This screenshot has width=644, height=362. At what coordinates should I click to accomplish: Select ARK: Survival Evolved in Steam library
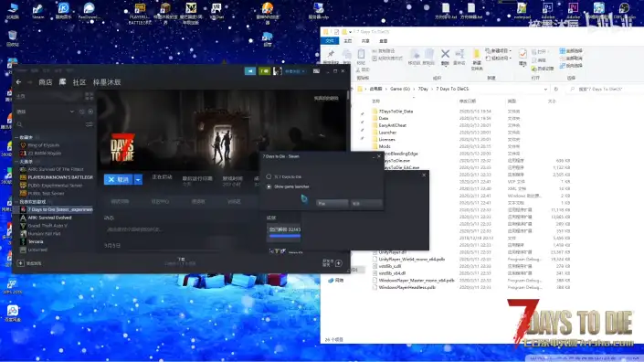tap(49, 218)
